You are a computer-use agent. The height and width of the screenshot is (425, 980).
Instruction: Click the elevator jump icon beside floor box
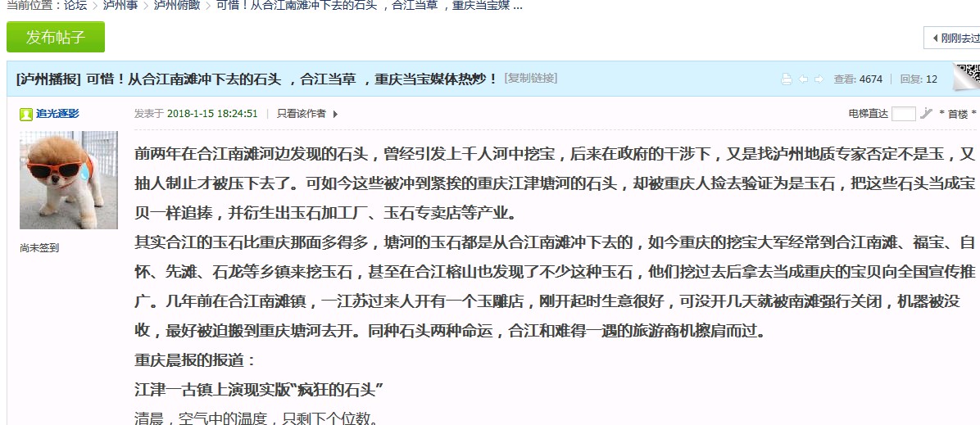[x=926, y=114]
